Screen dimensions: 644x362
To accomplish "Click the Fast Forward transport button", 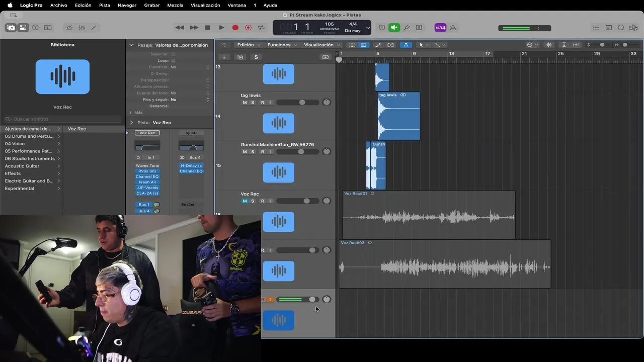I will point(194,28).
